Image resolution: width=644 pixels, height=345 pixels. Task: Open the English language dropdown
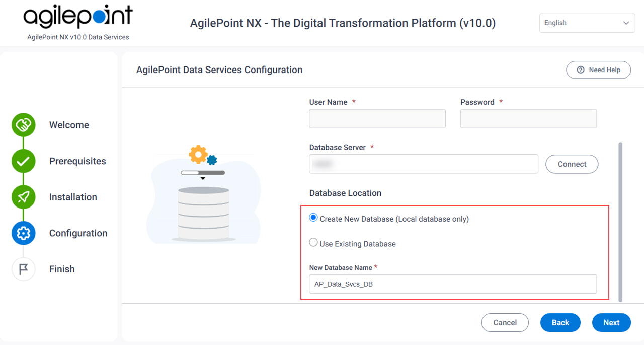pyautogui.click(x=587, y=23)
